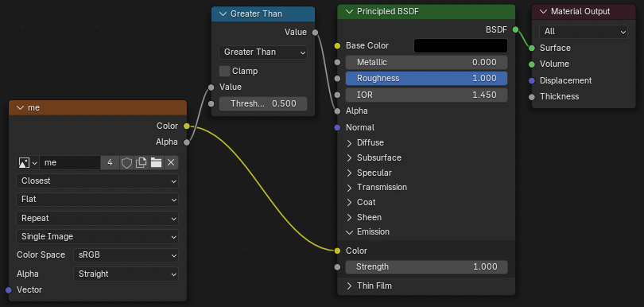Click the IOR value field

click(x=426, y=95)
